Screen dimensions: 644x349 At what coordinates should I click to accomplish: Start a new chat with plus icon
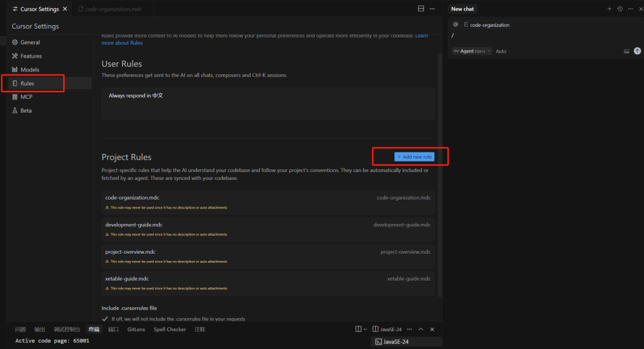coord(609,8)
